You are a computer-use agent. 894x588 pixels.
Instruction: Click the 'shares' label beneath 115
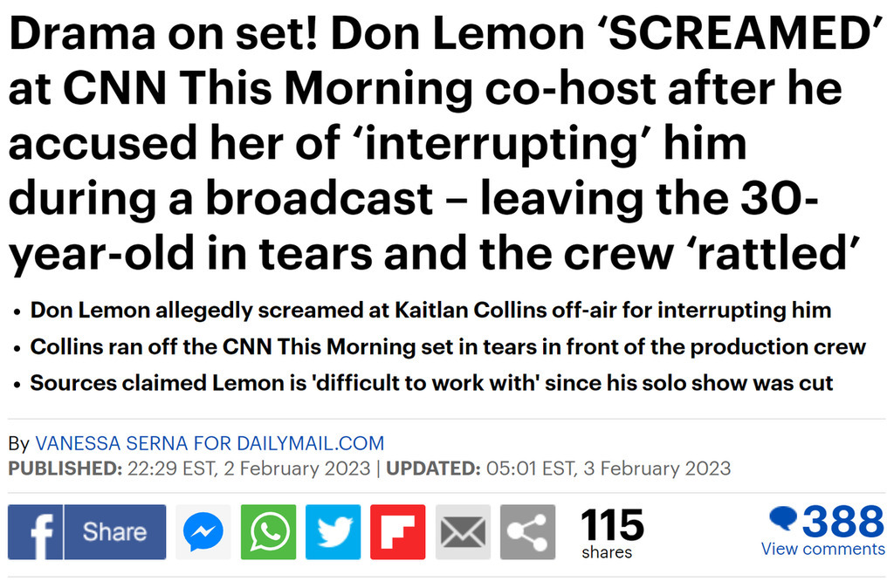coord(607,552)
